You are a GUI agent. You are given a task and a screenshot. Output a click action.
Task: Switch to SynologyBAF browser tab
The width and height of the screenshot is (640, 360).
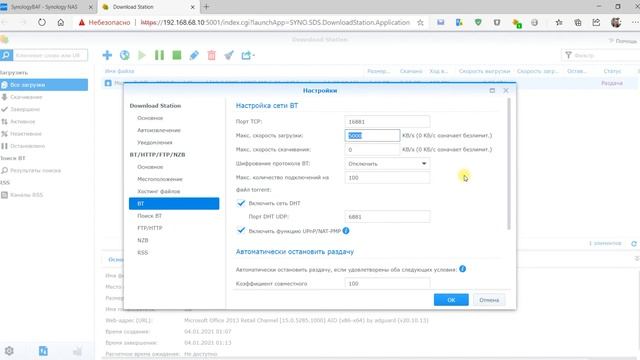[x=44, y=7]
